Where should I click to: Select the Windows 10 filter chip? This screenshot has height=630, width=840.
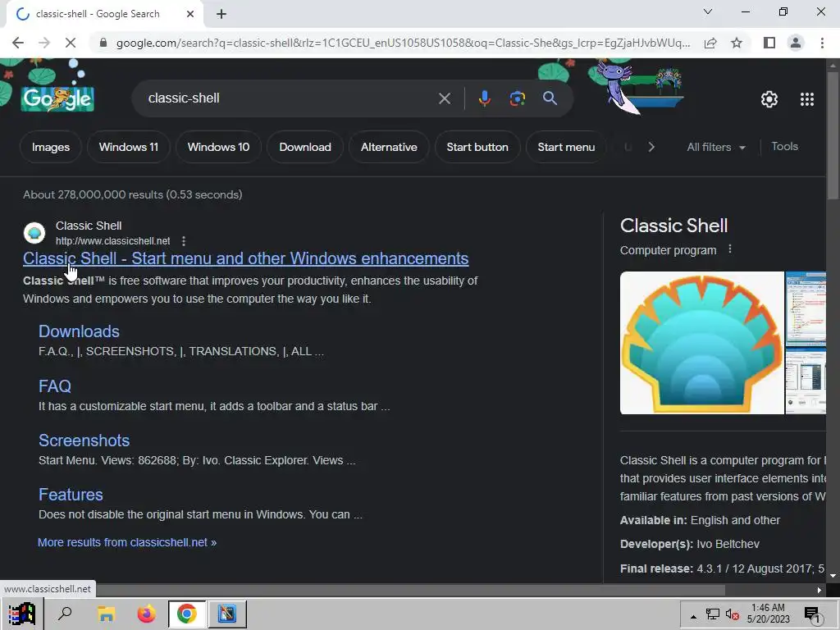[218, 148]
